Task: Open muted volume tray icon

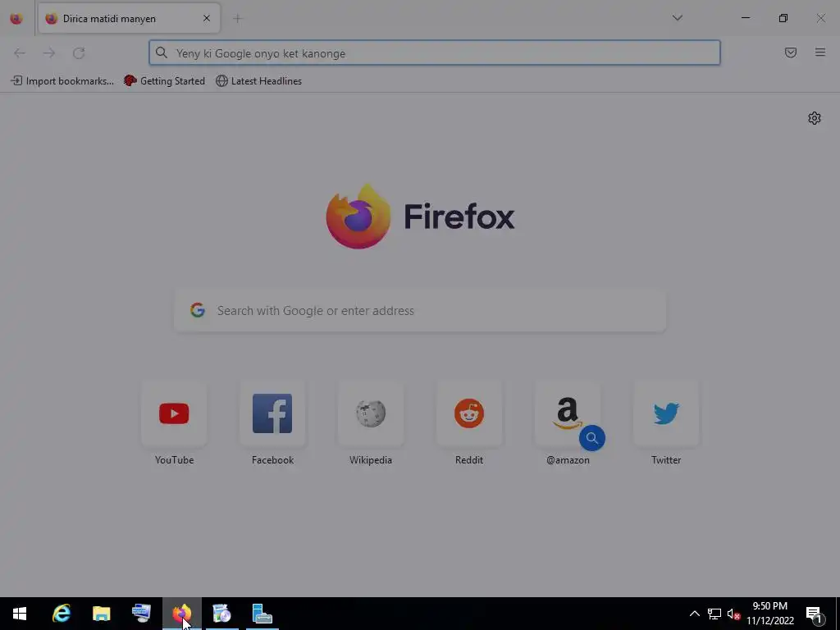Action: 733,614
